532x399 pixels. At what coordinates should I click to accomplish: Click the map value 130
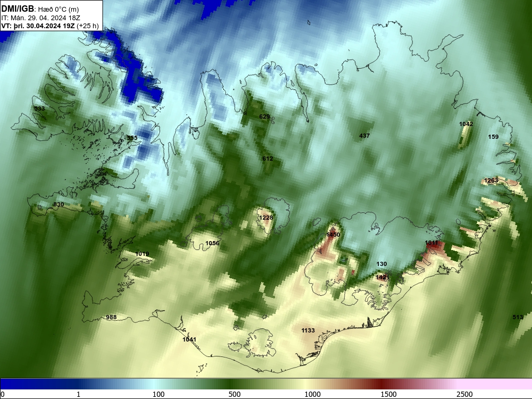coord(381,264)
